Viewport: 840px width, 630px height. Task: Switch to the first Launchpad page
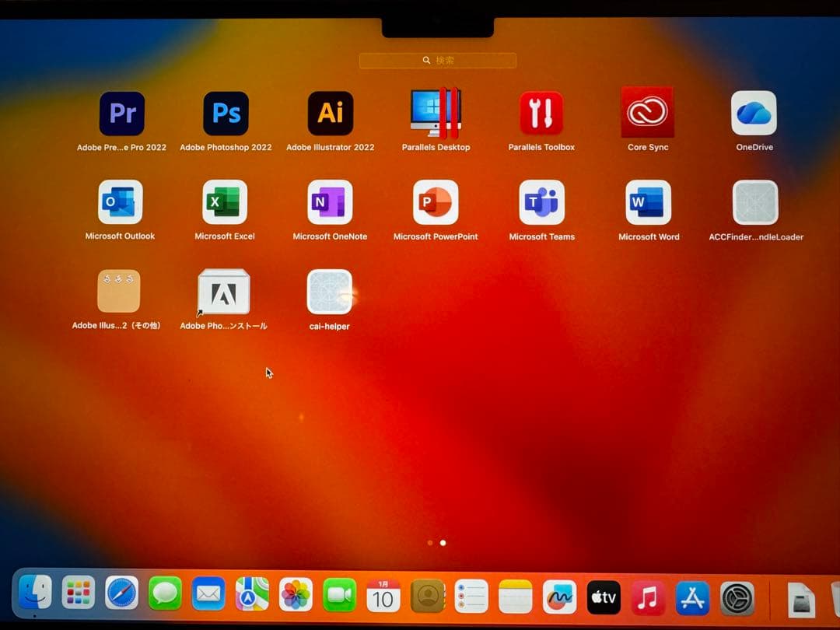[430, 543]
